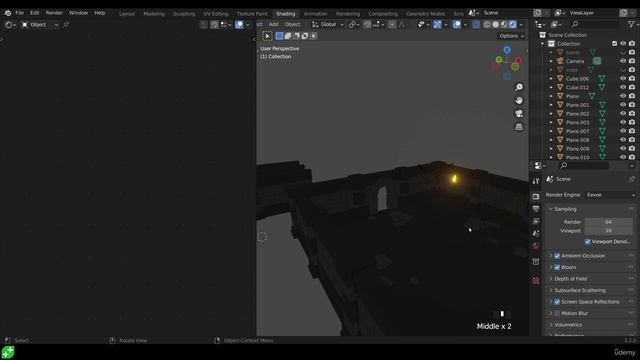Switch to the Shading workspace tab
640x360 pixels.
(285, 13)
